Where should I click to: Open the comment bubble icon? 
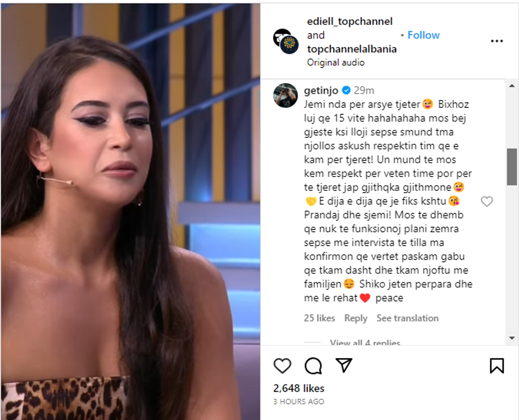(x=313, y=366)
